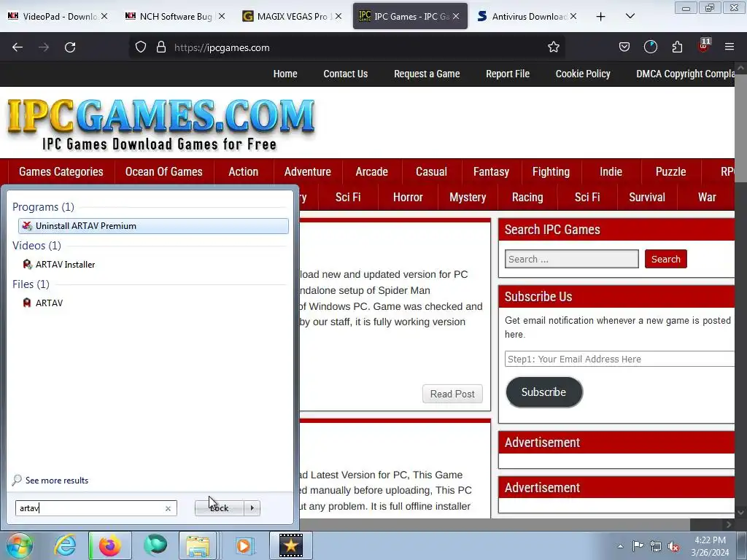
Task: Open the Mystery category
Action: coord(468,197)
